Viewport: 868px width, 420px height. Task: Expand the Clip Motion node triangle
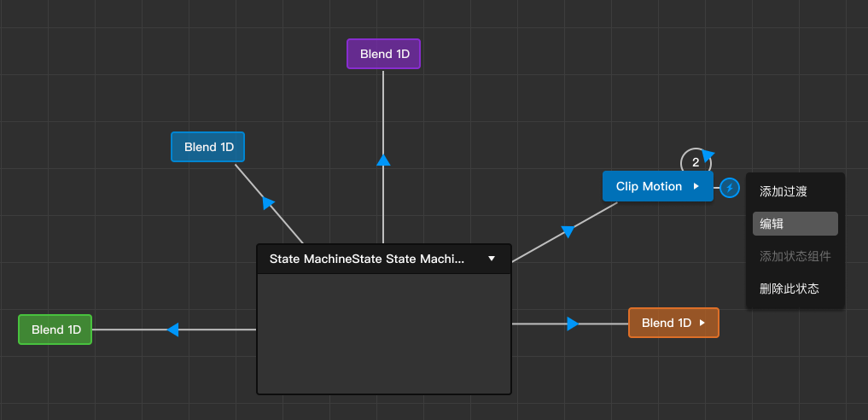pyautogui.click(x=696, y=186)
